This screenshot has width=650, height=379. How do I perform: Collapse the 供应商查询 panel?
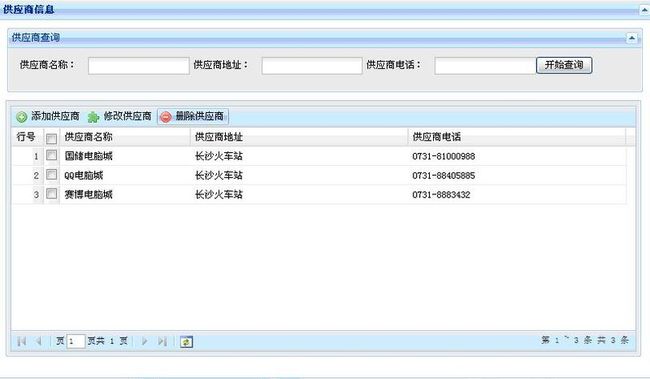click(x=631, y=38)
